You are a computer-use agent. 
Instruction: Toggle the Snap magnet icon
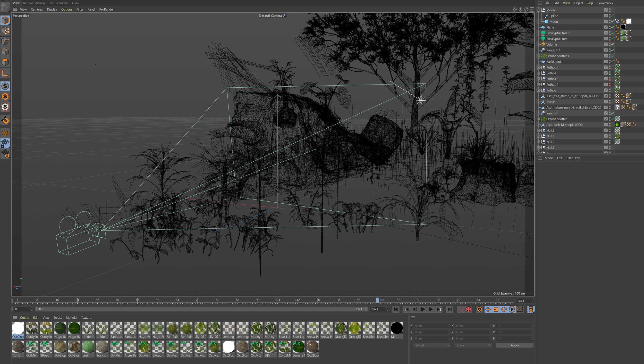pyautogui.click(x=5, y=120)
